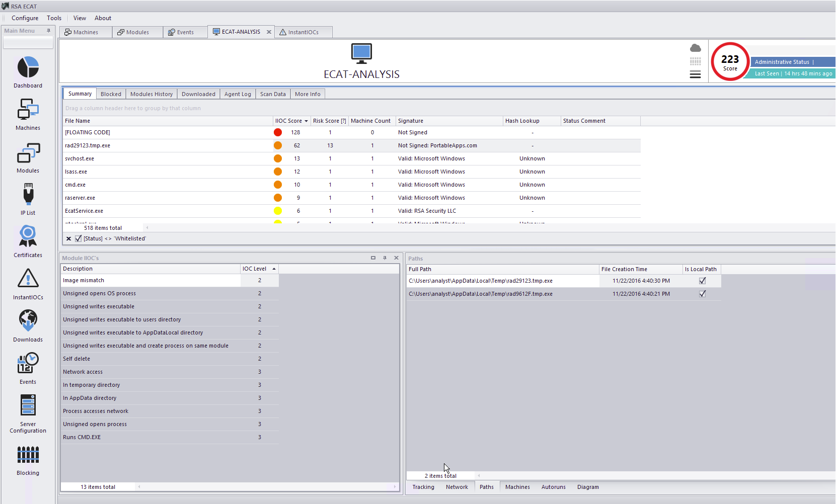
Task: Remove the Whitelisted filter with X button
Action: point(68,238)
